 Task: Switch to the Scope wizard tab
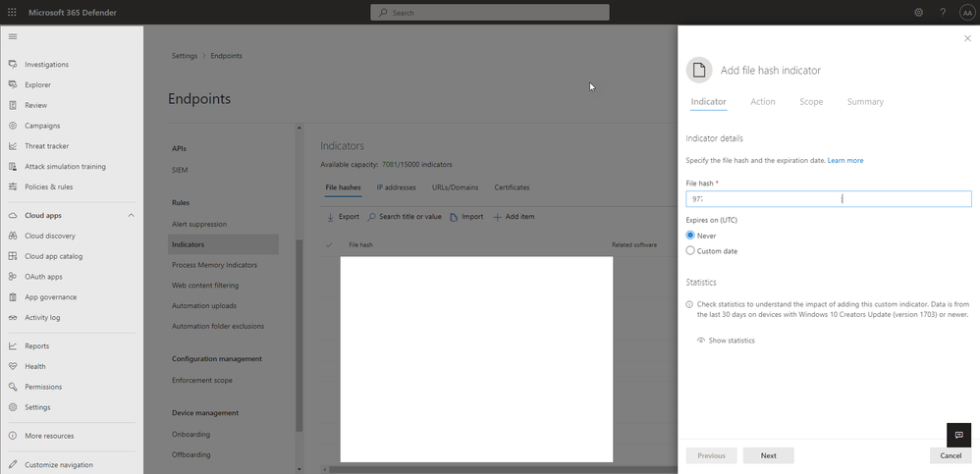(x=811, y=102)
